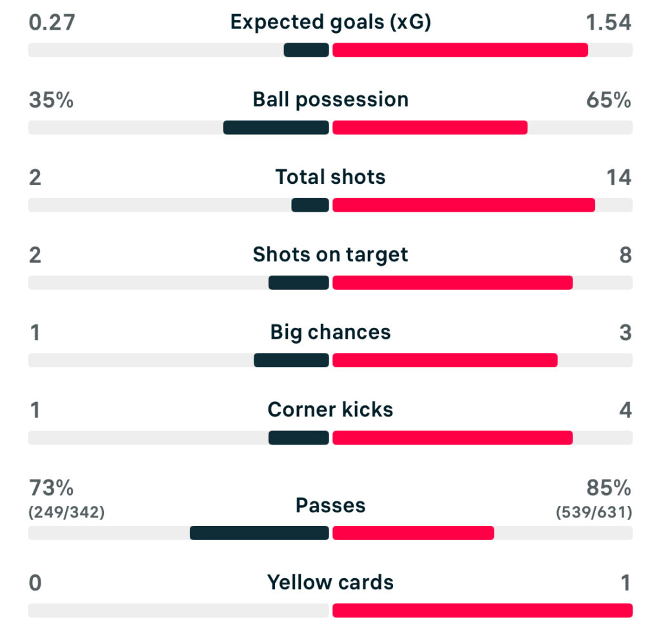Viewport: 661px width, 644px height.
Task: Click the 0.27 expected goals value
Action: pos(52,23)
